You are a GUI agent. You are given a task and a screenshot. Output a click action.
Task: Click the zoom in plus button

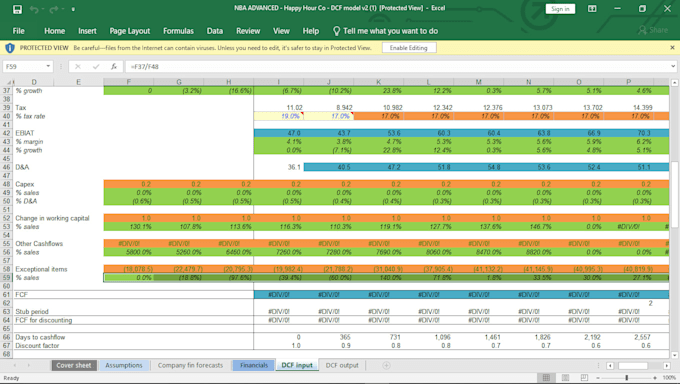(x=655, y=378)
